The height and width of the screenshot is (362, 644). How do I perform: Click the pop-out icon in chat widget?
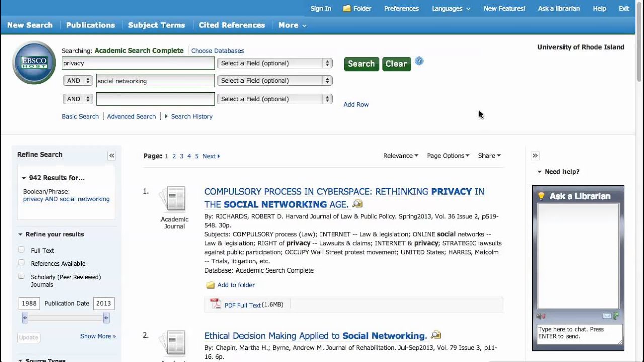616,316
